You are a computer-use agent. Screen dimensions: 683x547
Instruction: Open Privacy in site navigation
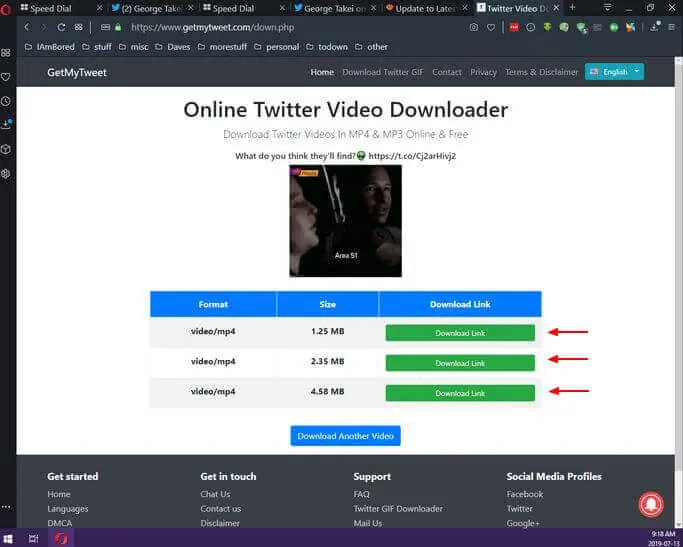point(483,72)
